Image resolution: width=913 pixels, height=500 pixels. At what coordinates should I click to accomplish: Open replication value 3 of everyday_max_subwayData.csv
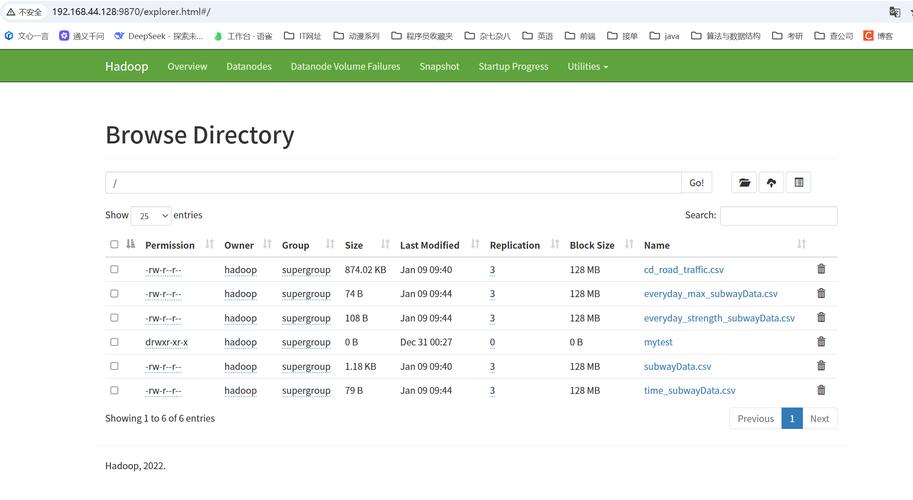click(492, 294)
